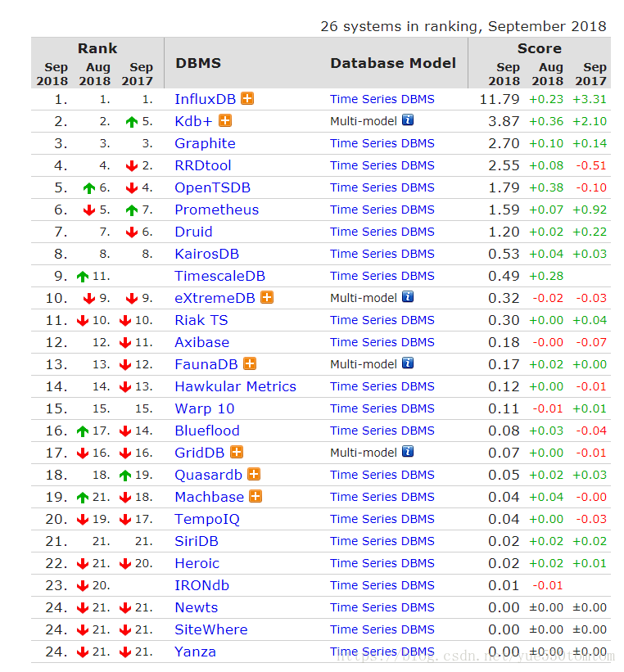Click the info icon in the GridDB row
The image size is (624, 672).
click(x=408, y=451)
